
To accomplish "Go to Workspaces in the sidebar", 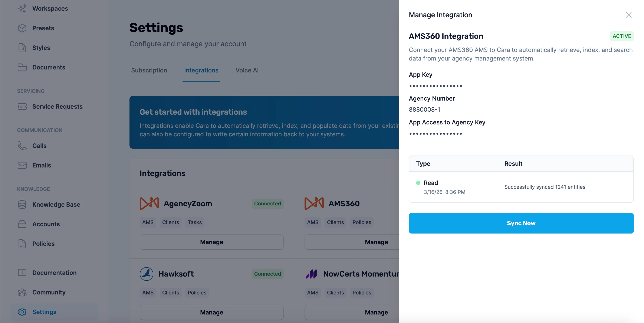I will [x=50, y=9].
